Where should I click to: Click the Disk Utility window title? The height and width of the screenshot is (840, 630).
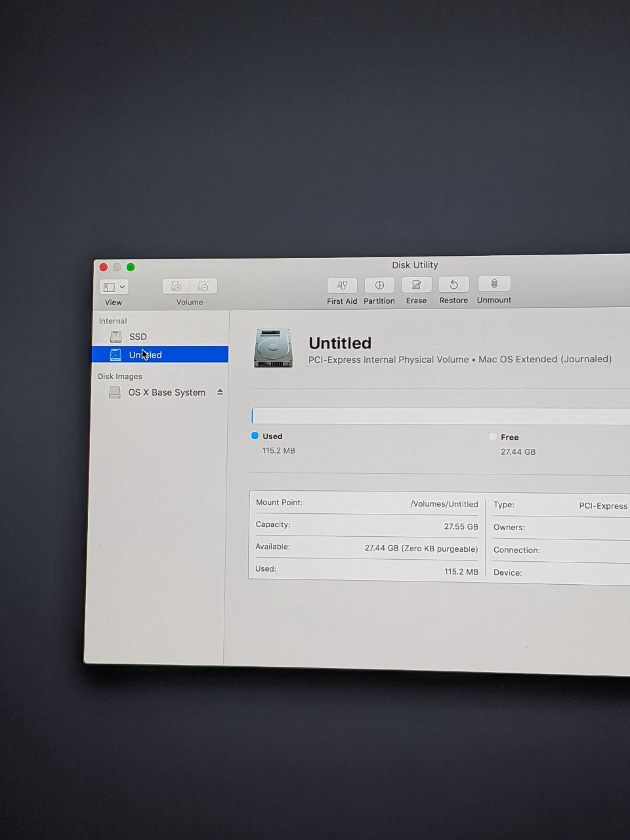click(415, 265)
